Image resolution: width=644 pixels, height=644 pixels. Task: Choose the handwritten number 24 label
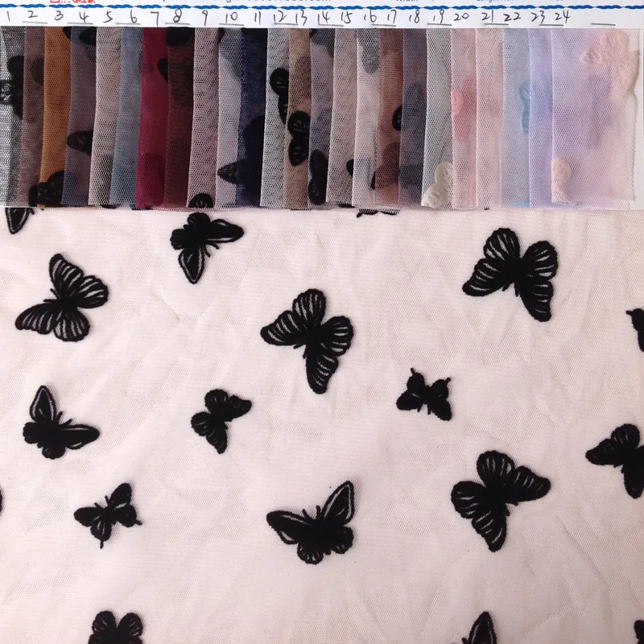tap(562, 16)
